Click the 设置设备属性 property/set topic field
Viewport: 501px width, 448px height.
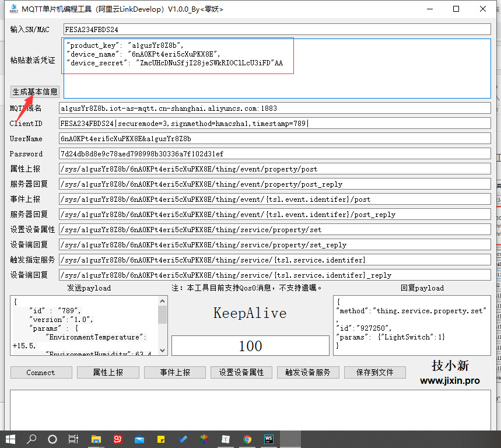coord(275,229)
